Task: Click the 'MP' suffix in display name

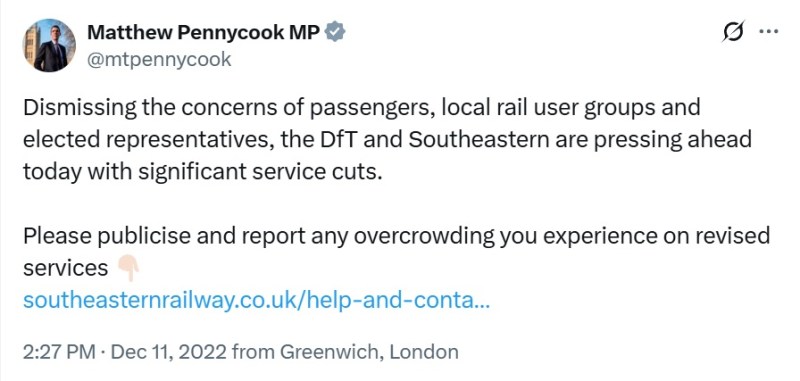Action: [x=305, y=33]
